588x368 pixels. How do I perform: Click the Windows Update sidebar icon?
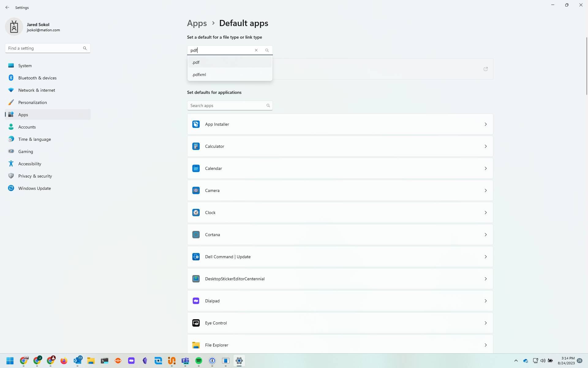[x=11, y=188]
